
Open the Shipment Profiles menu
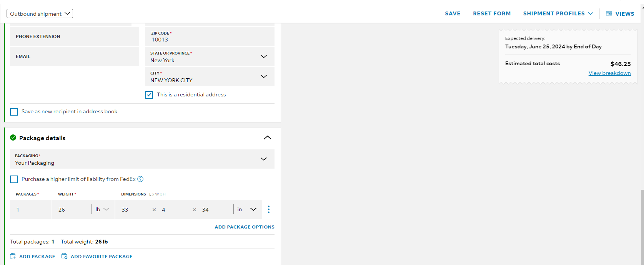click(558, 13)
